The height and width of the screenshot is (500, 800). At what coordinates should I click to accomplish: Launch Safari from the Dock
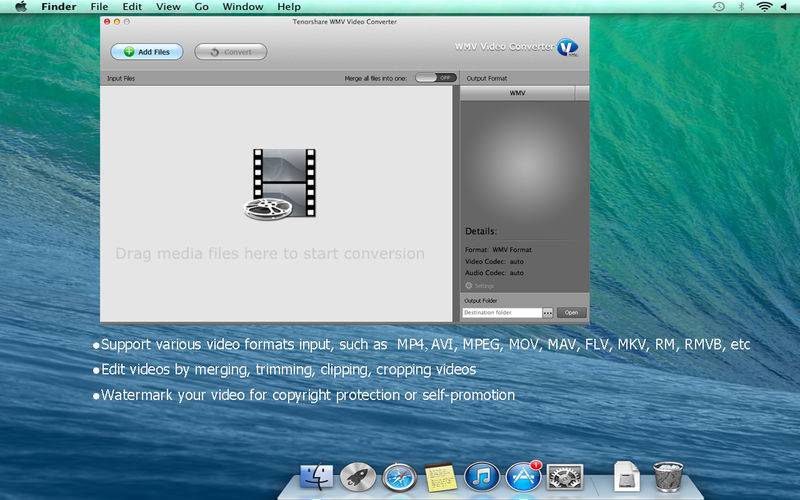pyautogui.click(x=399, y=478)
